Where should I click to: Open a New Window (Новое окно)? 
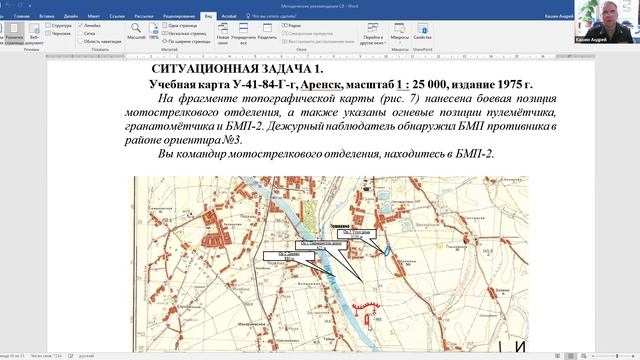[223, 33]
